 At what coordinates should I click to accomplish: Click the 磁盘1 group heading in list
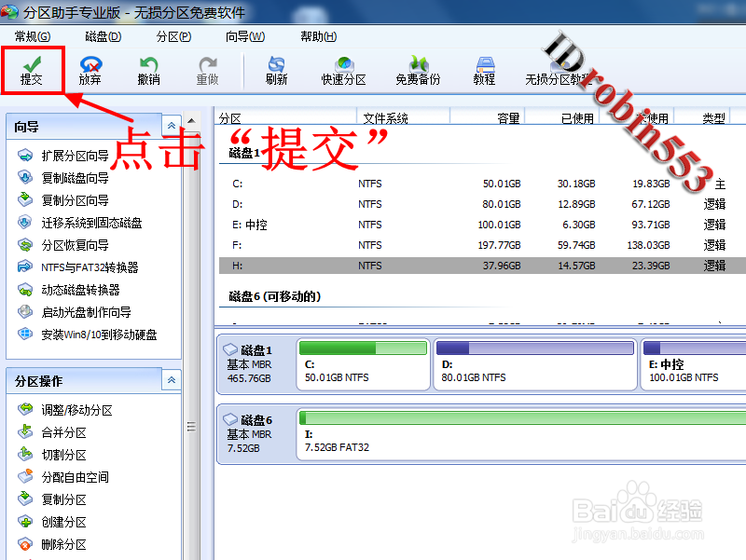244,153
